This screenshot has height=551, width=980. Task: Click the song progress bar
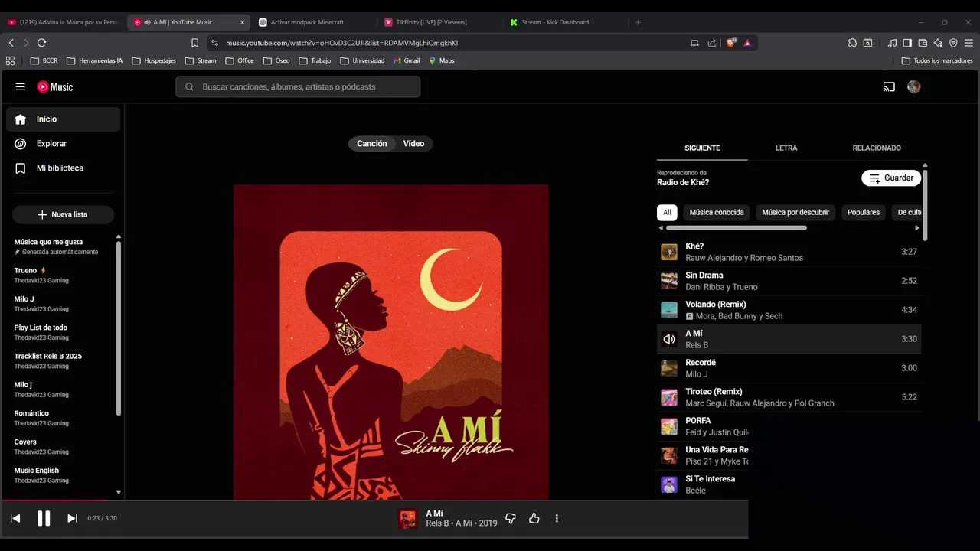pos(374,500)
